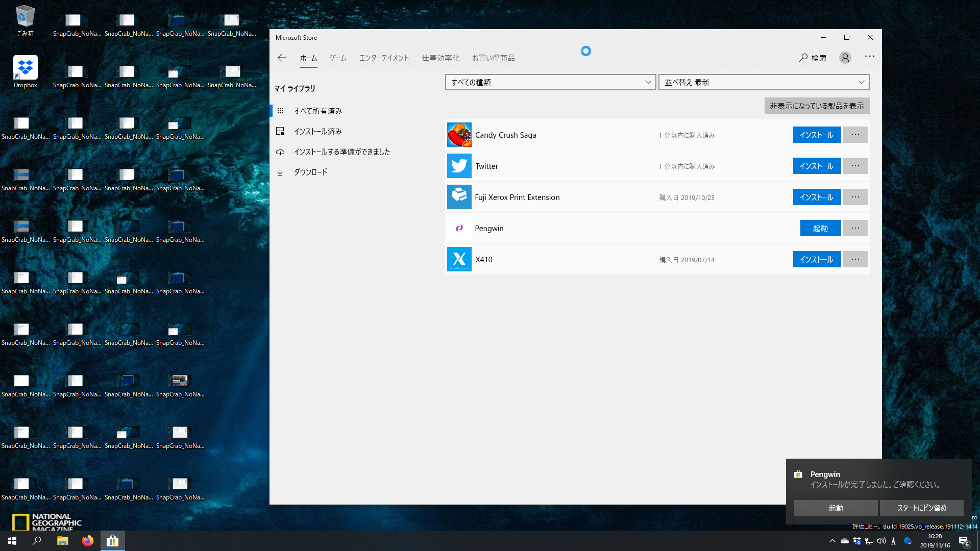Install Candy Crush Saga

tap(816, 135)
